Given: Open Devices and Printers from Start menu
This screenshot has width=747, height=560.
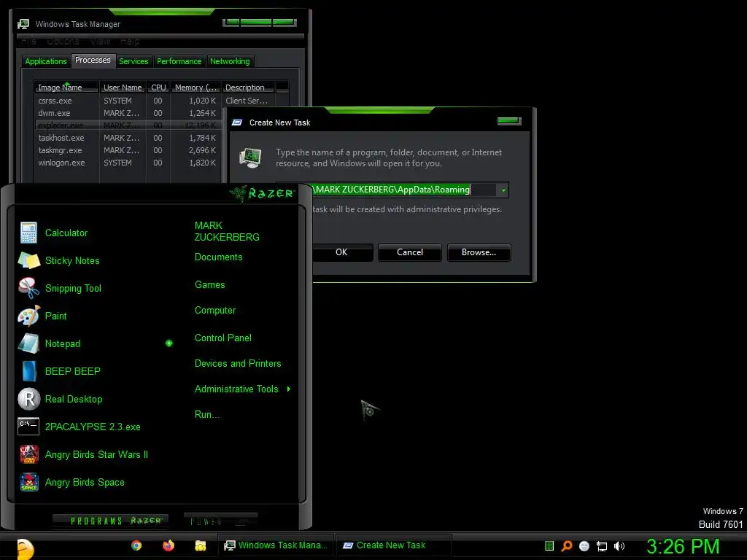Looking at the screenshot, I should [x=238, y=364].
